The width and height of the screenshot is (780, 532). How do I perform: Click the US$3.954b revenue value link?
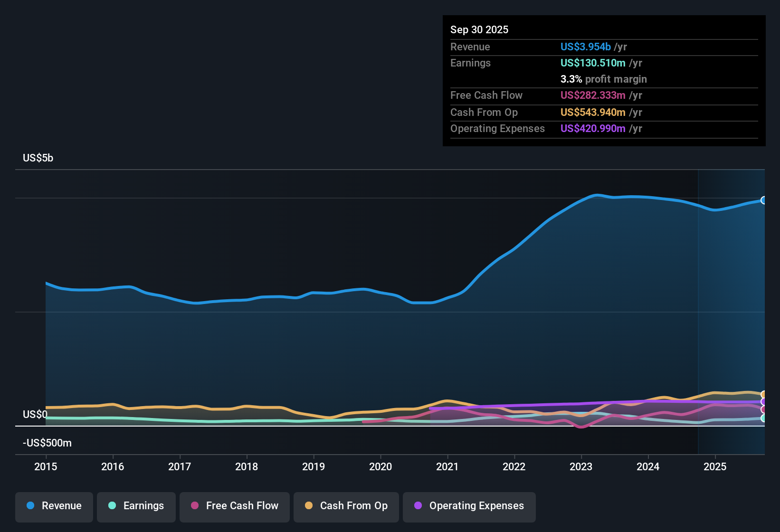[x=585, y=47]
